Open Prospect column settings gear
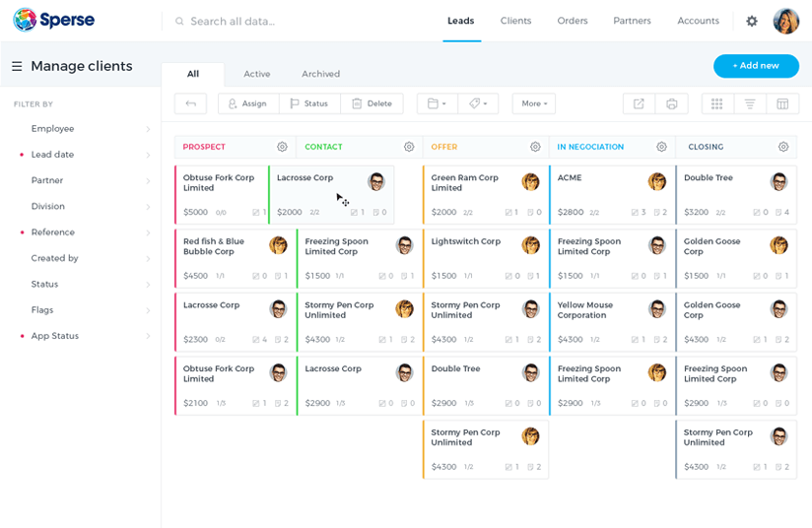This screenshot has width=812, height=528. tap(282, 147)
